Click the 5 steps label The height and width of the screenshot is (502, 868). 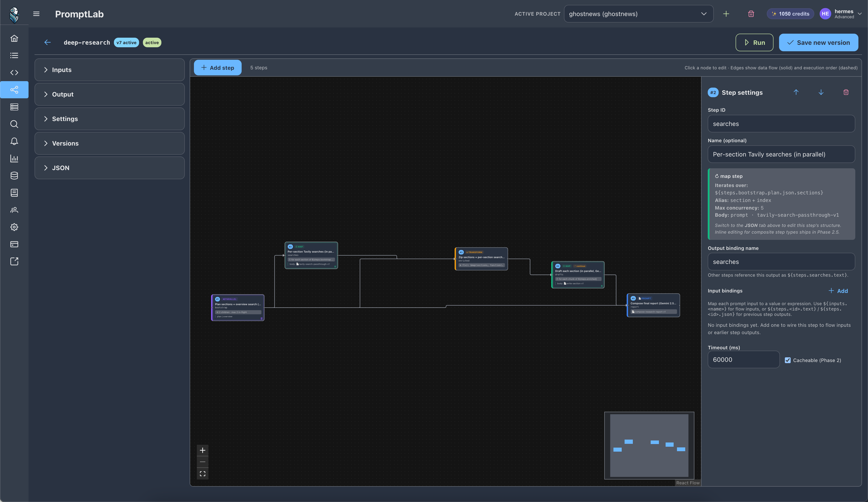(x=259, y=68)
